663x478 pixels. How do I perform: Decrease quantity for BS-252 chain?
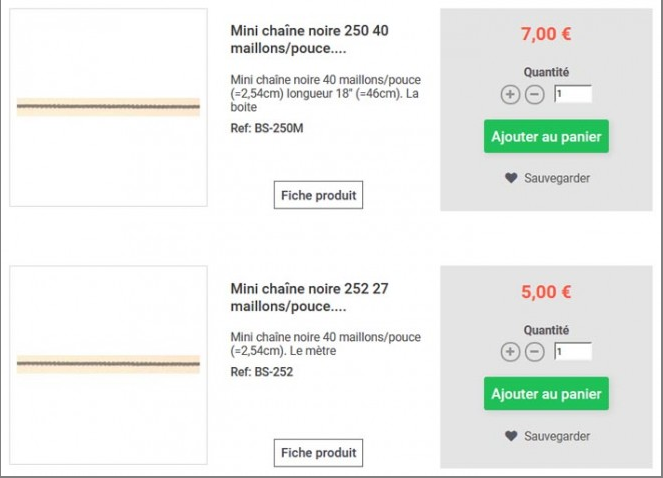[x=534, y=352]
